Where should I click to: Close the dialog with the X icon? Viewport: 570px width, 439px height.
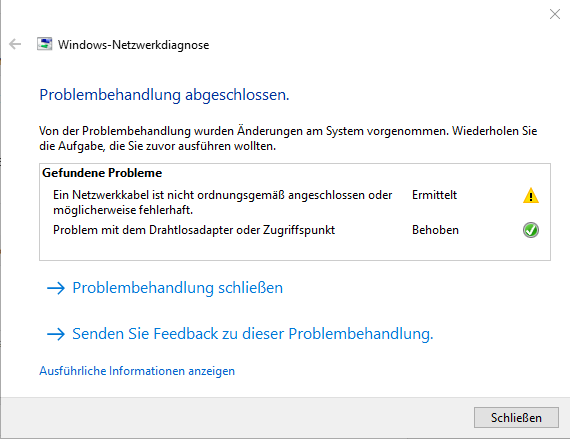click(555, 14)
